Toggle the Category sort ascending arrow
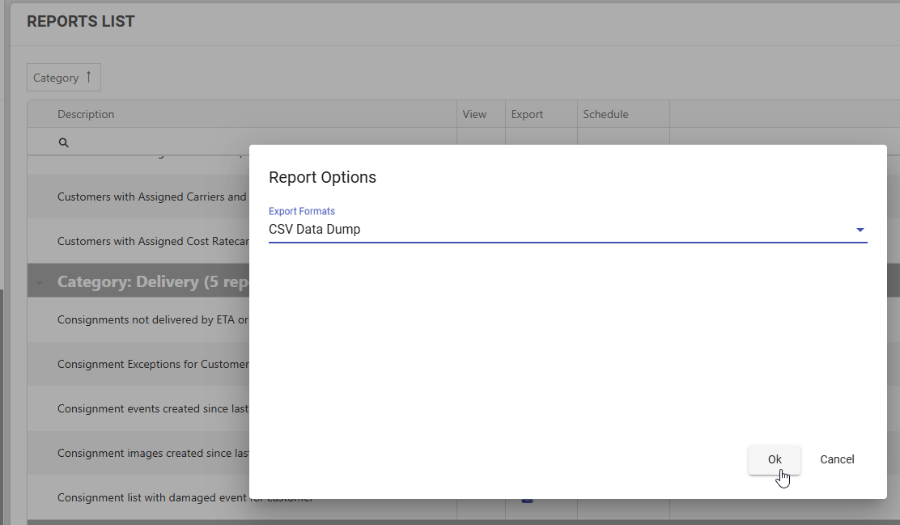Image resolution: width=900 pixels, height=525 pixels. 88,77
